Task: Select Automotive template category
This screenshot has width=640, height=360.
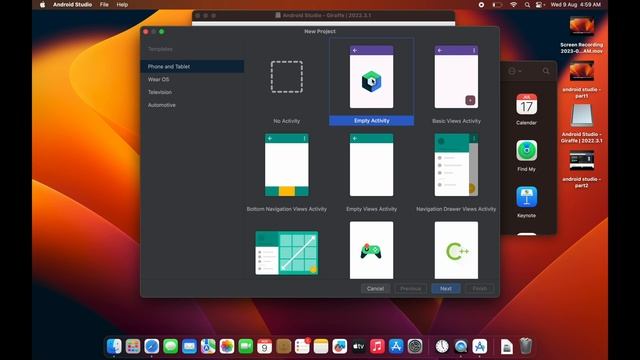Action: pos(192,105)
